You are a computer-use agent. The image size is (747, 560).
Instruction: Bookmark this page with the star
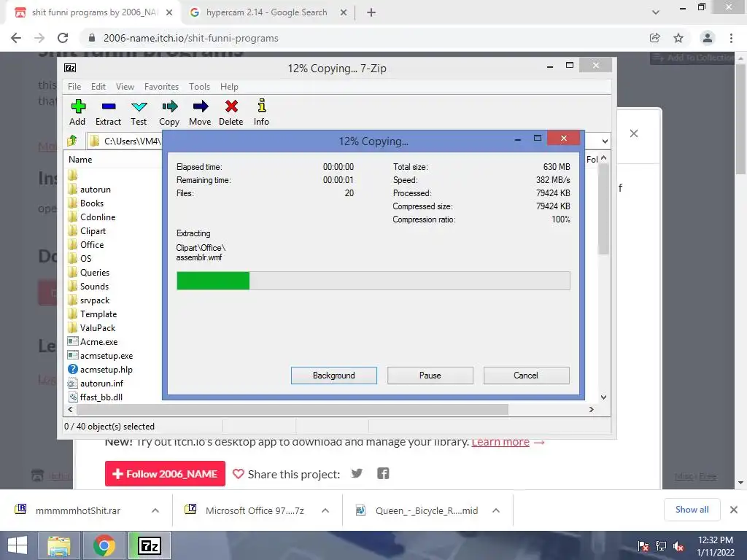coord(678,38)
